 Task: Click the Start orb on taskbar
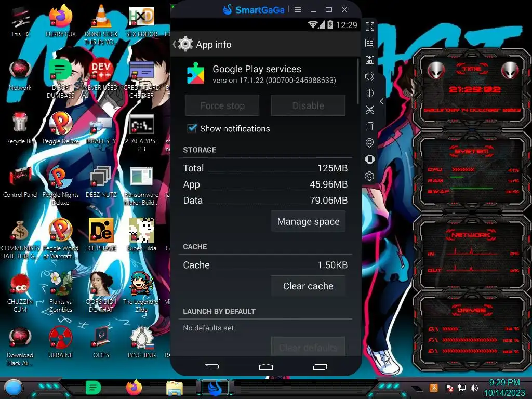(14, 388)
